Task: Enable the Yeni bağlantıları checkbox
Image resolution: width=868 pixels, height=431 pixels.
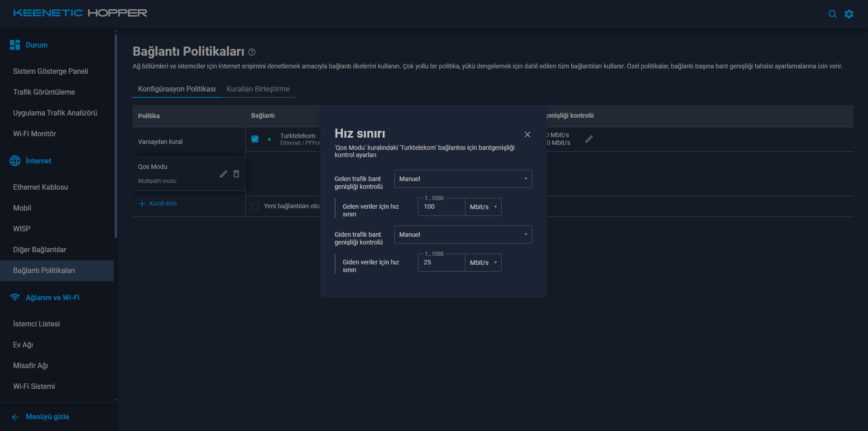Action: [255, 206]
